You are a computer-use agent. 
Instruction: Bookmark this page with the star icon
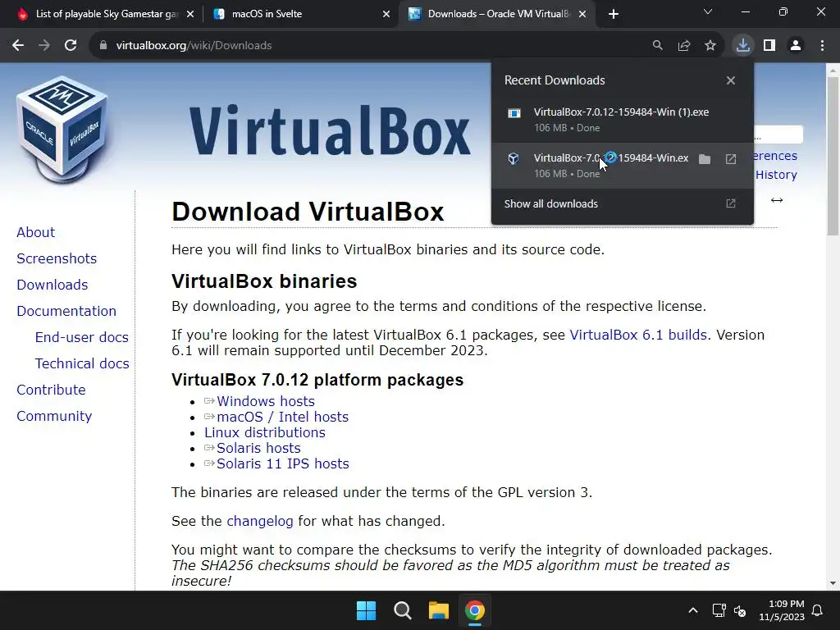(x=710, y=46)
